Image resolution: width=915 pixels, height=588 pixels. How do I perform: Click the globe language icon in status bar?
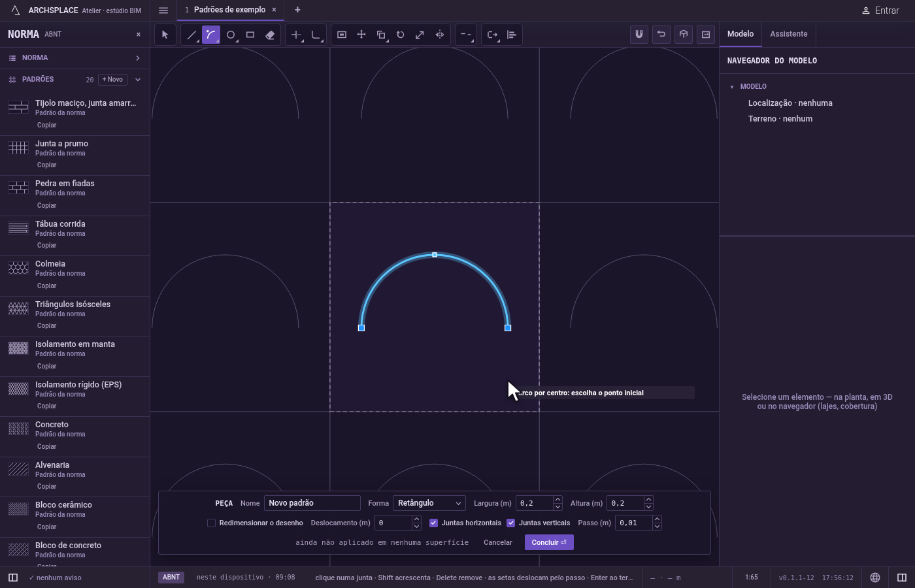[875, 578]
